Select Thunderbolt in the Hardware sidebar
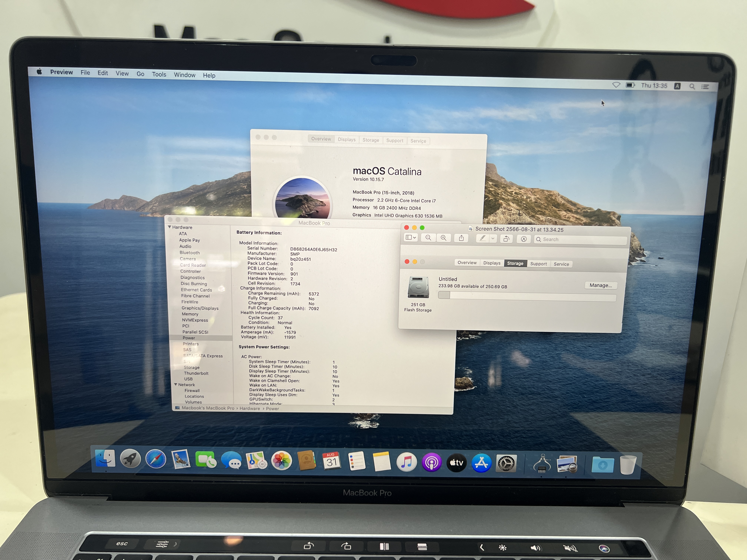This screenshot has width=747, height=560. point(196,373)
